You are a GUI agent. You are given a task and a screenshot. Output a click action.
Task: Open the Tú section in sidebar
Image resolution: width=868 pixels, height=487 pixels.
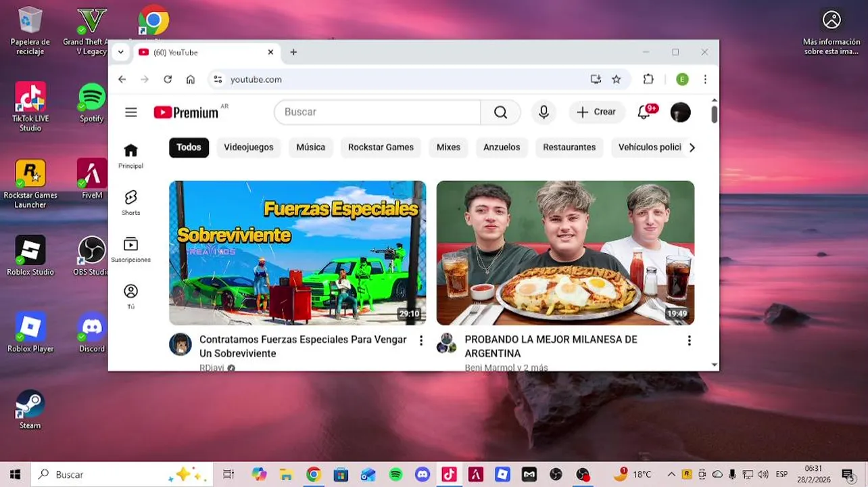131,296
